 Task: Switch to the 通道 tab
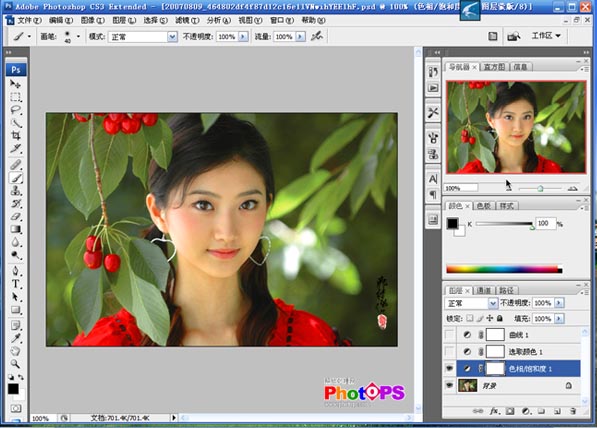(484, 291)
